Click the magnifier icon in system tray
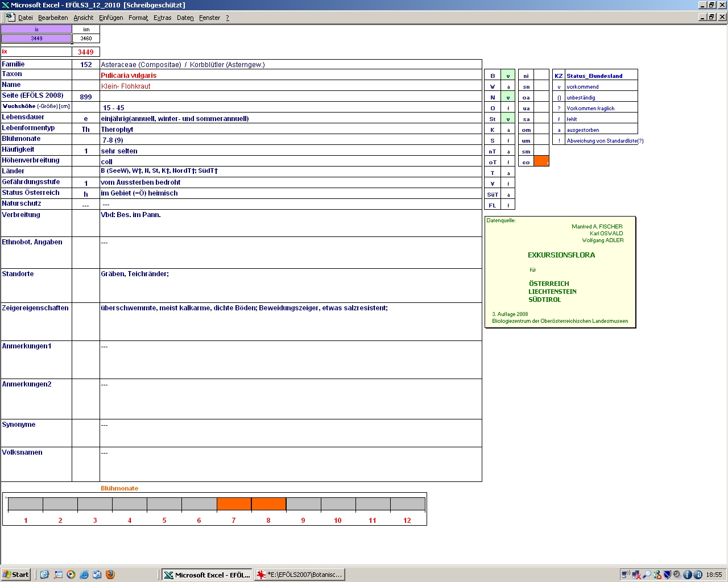 point(647,575)
